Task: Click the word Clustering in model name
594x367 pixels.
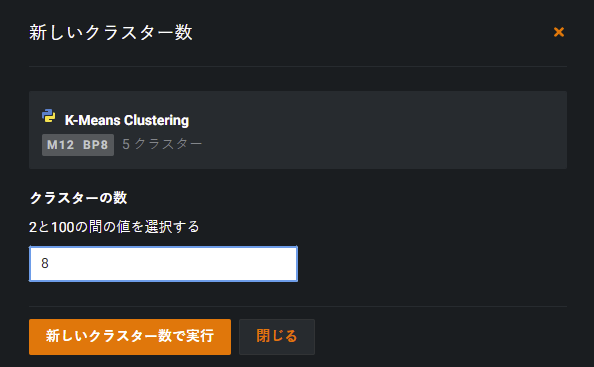Action: click(156, 120)
